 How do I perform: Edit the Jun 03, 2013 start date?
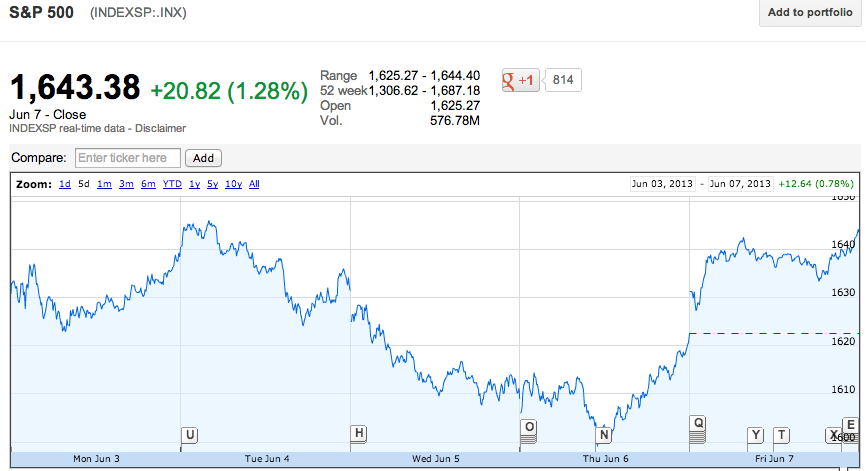click(x=662, y=184)
